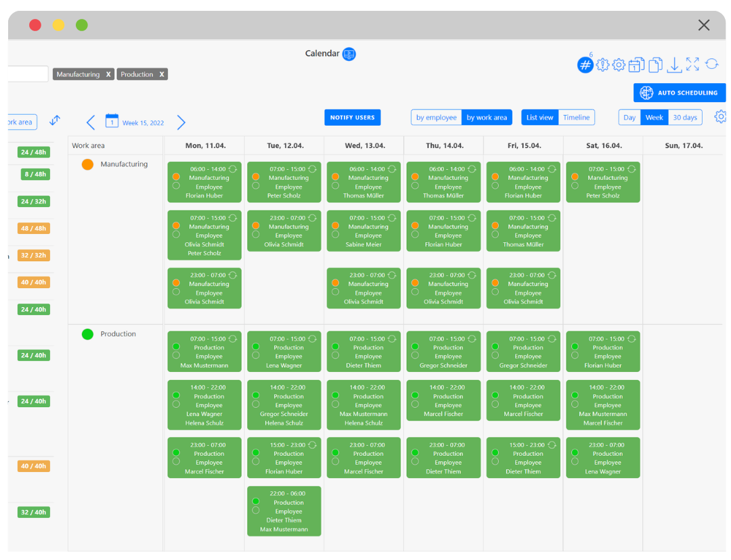Toggle to the by employee view

click(x=436, y=117)
